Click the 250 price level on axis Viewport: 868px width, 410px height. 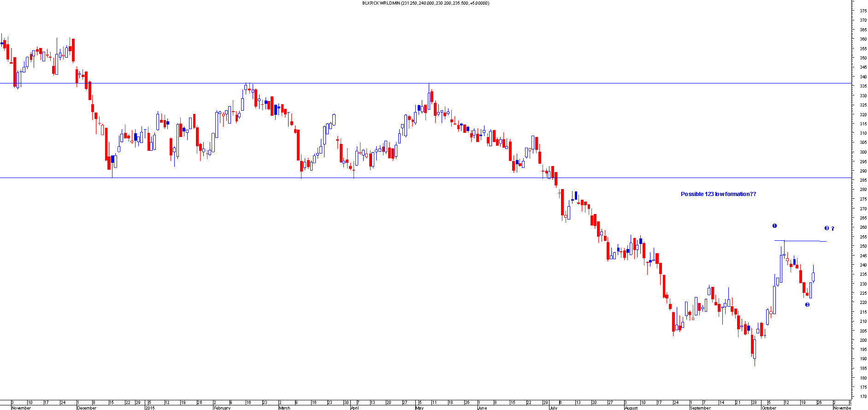(x=862, y=246)
